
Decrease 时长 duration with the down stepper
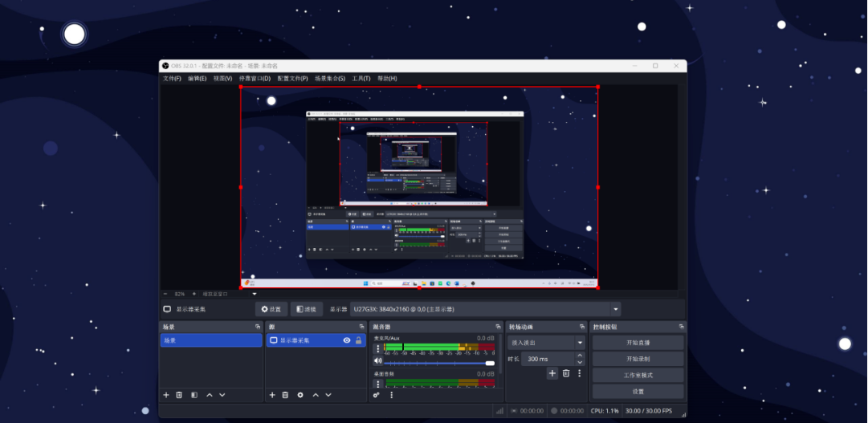click(580, 362)
